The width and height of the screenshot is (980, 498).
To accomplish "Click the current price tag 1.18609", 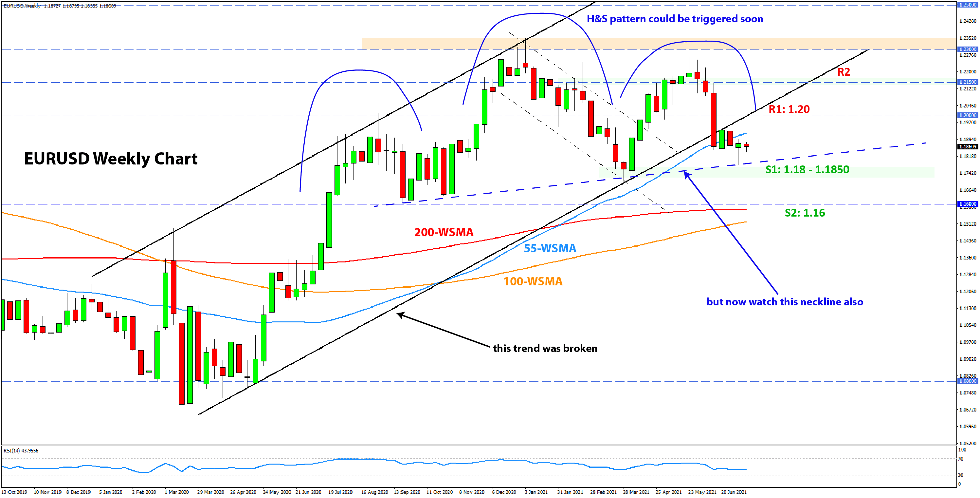I will coord(968,146).
